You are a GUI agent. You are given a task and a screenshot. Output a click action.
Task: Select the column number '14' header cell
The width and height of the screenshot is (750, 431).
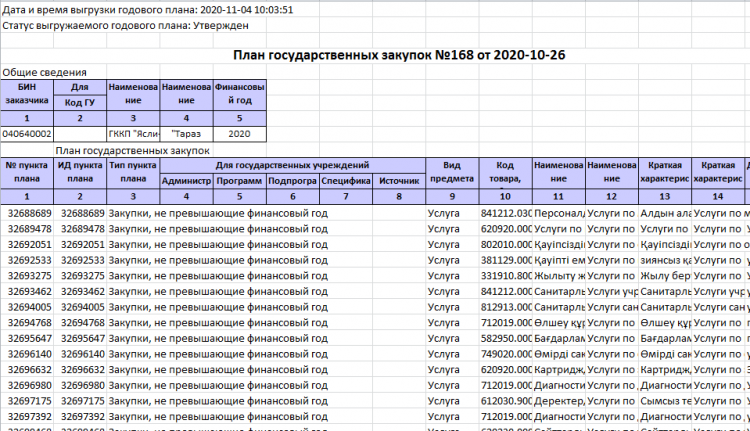pyautogui.click(x=717, y=196)
